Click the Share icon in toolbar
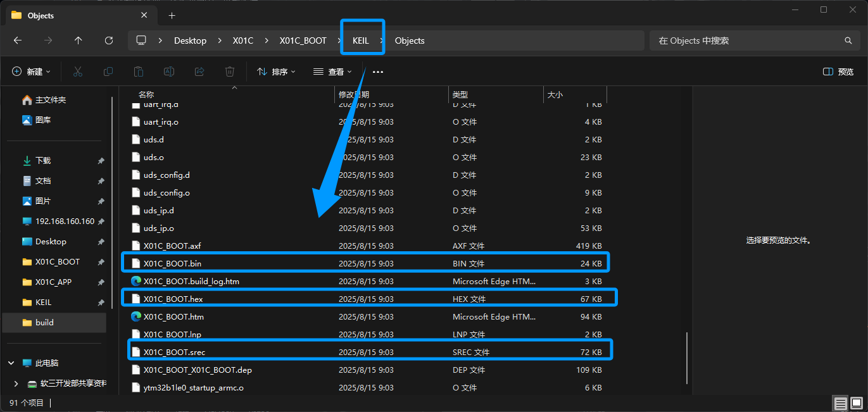868x412 pixels. 199,72
